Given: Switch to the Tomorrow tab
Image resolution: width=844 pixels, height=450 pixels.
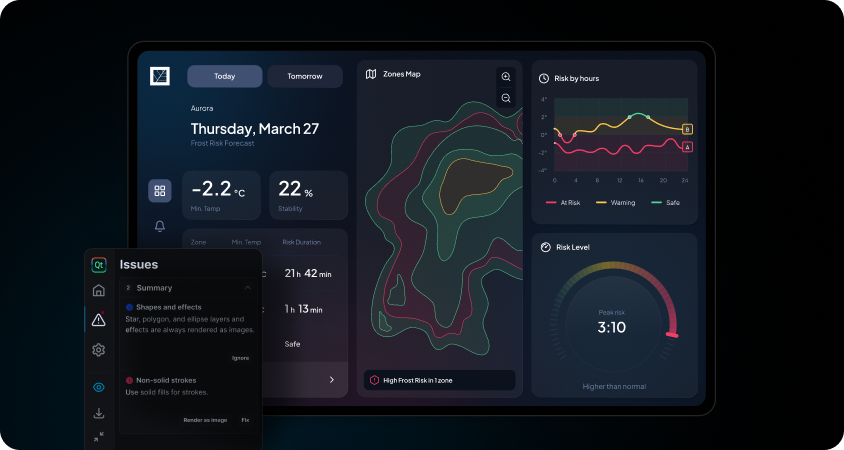Looking at the screenshot, I should [305, 76].
